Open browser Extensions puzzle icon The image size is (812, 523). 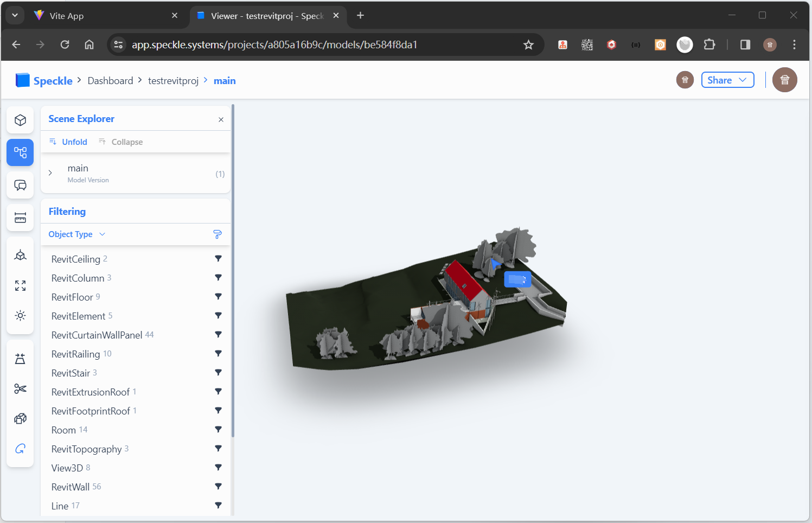[709, 44]
